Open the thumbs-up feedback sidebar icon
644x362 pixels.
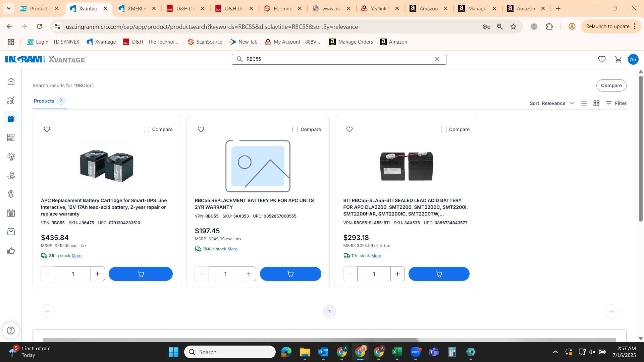(11, 250)
